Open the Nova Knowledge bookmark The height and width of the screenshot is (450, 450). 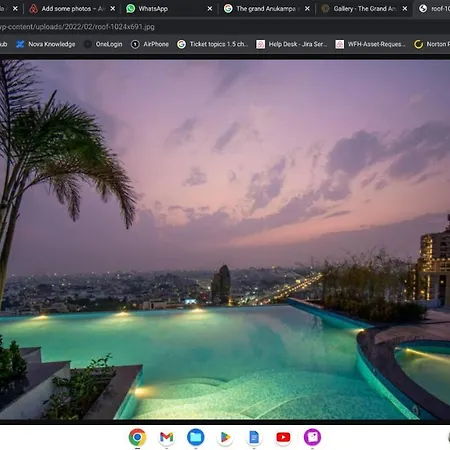(x=46, y=44)
